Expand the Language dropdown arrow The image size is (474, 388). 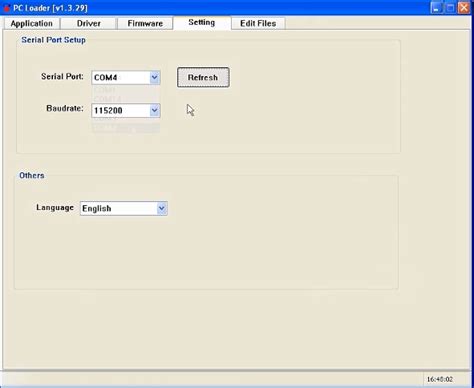(x=162, y=208)
